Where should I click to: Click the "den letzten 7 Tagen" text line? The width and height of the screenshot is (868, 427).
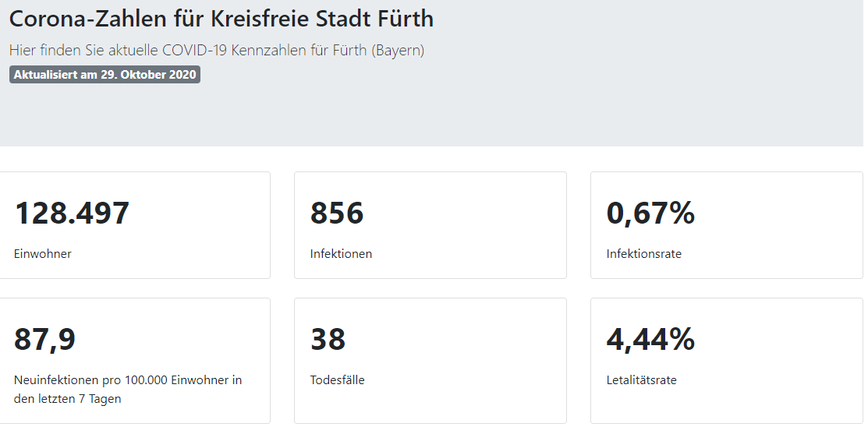(x=68, y=399)
